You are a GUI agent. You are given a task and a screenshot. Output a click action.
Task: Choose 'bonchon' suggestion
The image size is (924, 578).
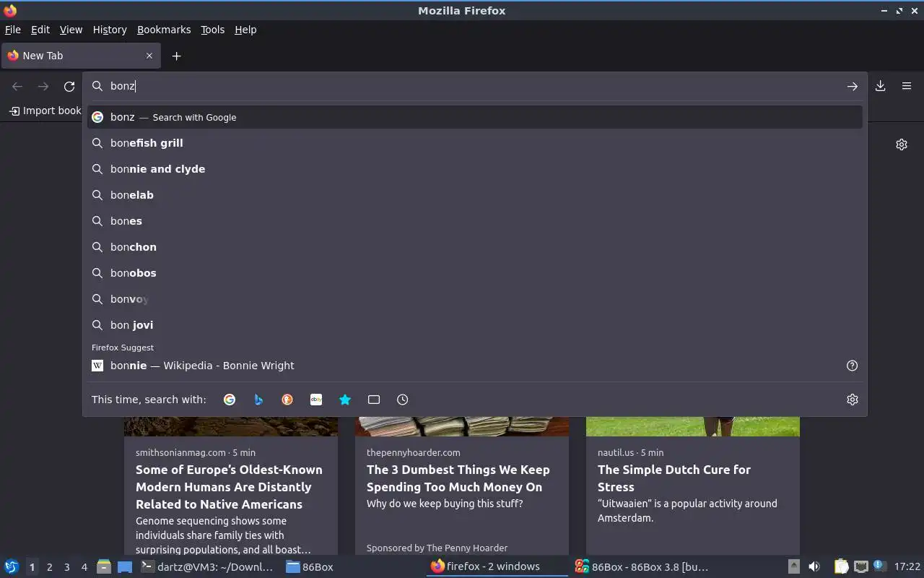475,247
